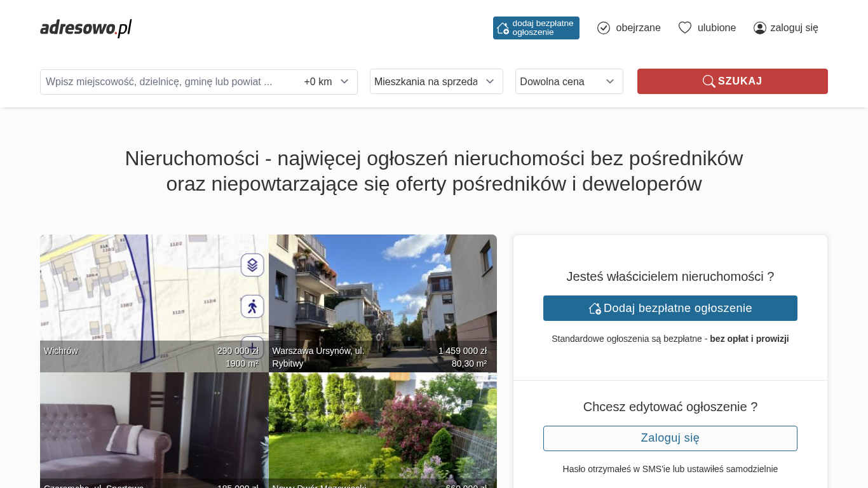This screenshot has width=868, height=488.
Task: Click the pedestrian icon on the map image
Action: [x=252, y=306]
